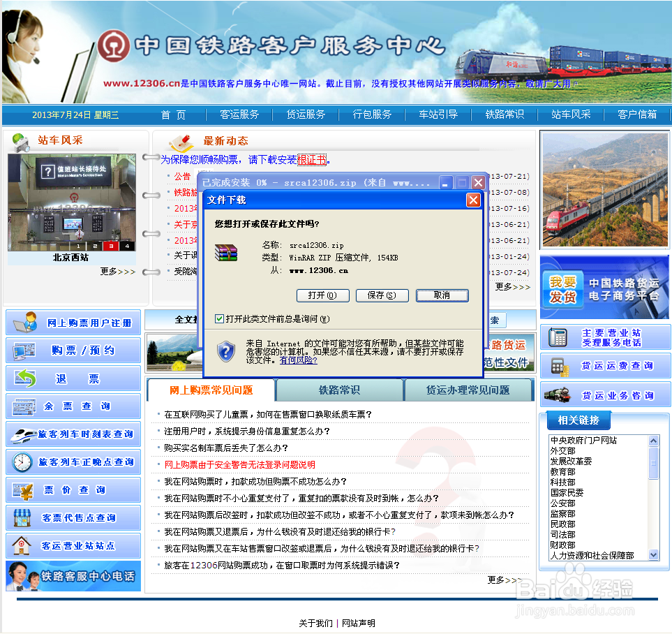Open 行包服务 navigation menu

372,115
